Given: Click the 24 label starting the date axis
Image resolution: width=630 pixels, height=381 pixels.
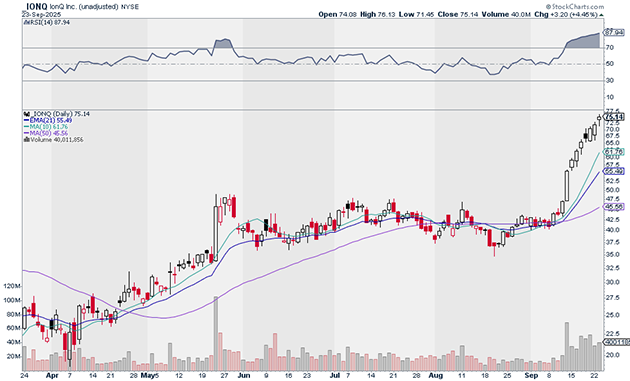Looking at the screenshot, I should point(25,376).
